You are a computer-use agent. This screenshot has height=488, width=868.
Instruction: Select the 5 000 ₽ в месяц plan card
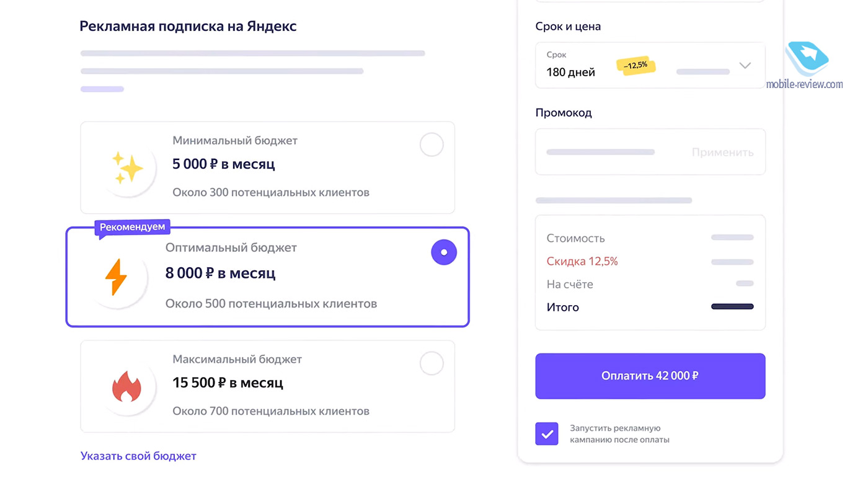[x=268, y=167]
